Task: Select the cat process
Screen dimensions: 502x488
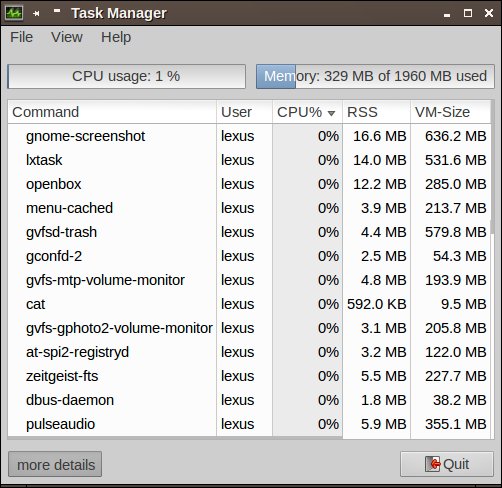Action: [249, 304]
